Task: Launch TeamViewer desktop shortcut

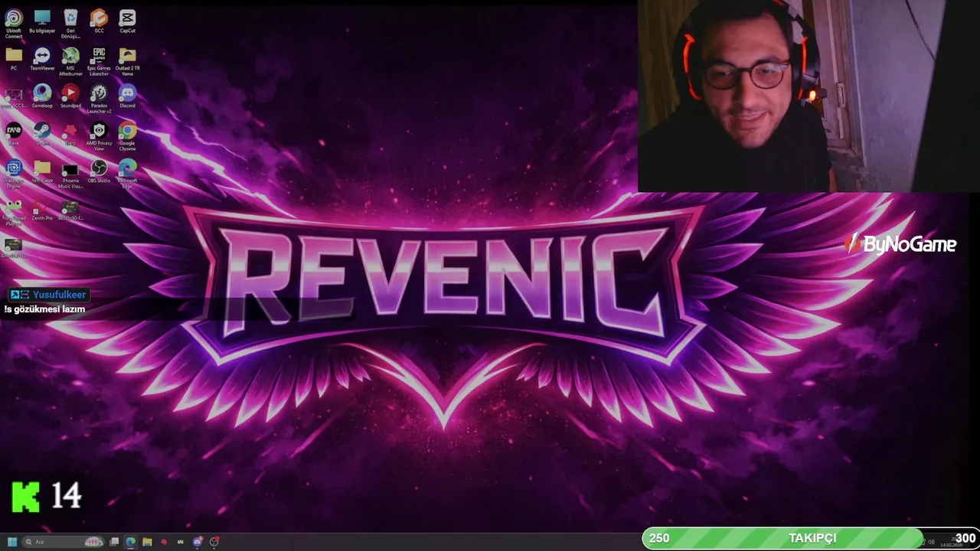Action: click(42, 59)
